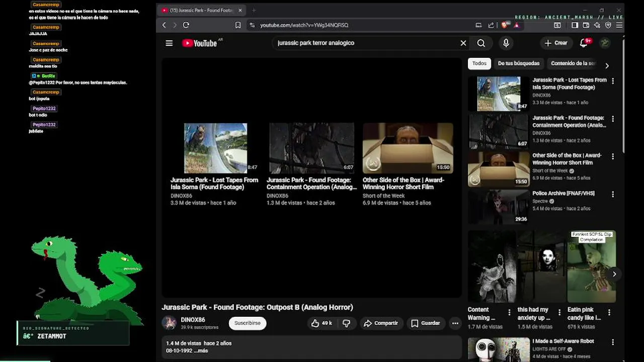Save the video with Guardar
Viewport: 644px width, 362px height.
426,323
